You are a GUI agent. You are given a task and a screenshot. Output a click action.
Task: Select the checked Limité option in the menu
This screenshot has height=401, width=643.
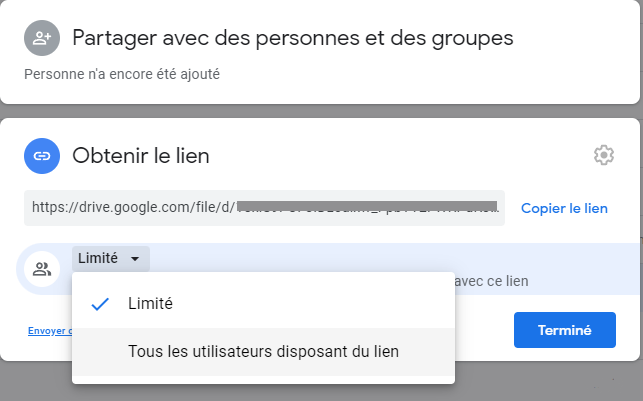[263, 304]
